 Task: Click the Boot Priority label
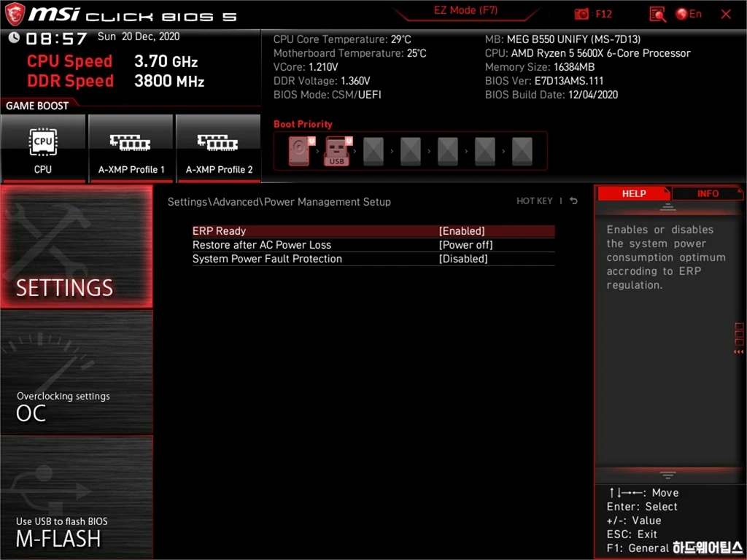tap(303, 124)
